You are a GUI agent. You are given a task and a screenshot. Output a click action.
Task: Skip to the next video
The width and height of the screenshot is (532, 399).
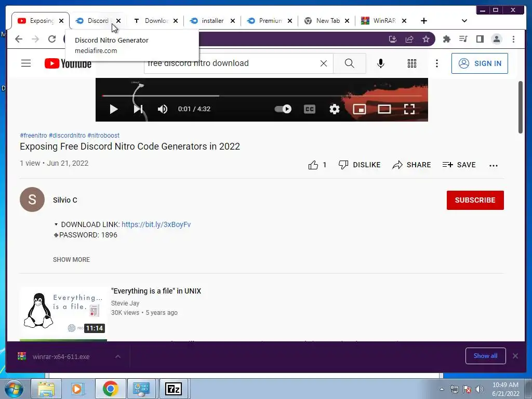(138, 109)
